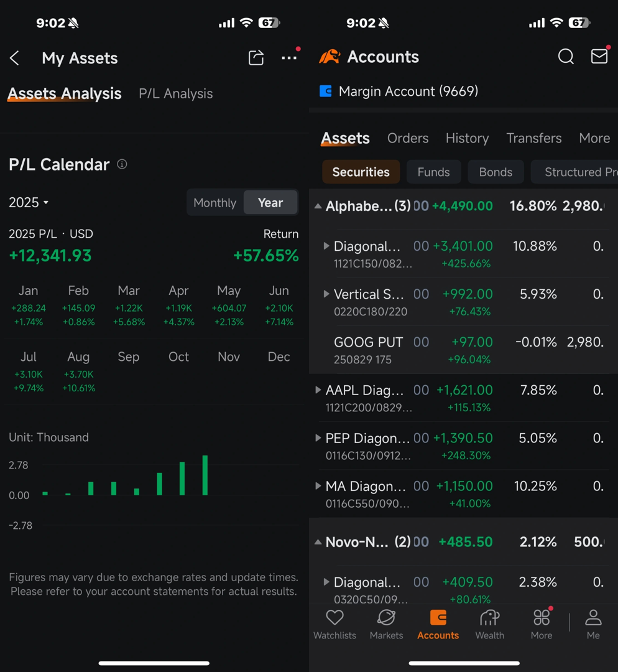Tap the +12,341.93 P/L total
This screenshot has width=618, height=672.
[x=50, y=256]
